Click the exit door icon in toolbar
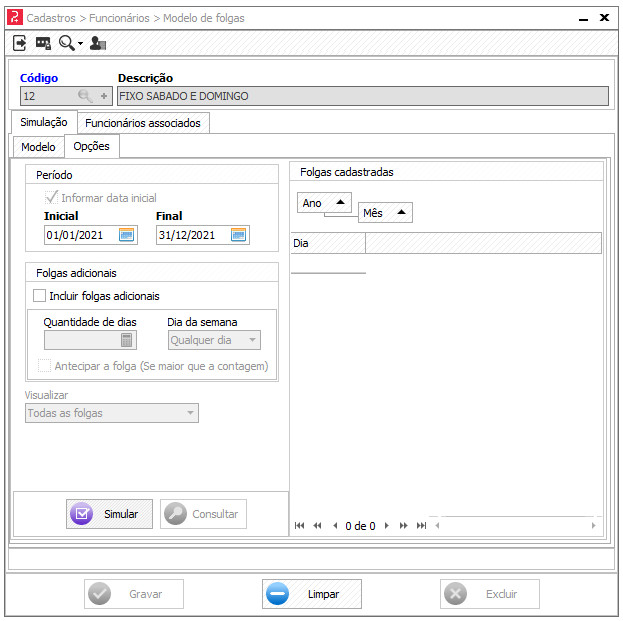This screenshot has width=623, height=621. [x=19, y=43]
